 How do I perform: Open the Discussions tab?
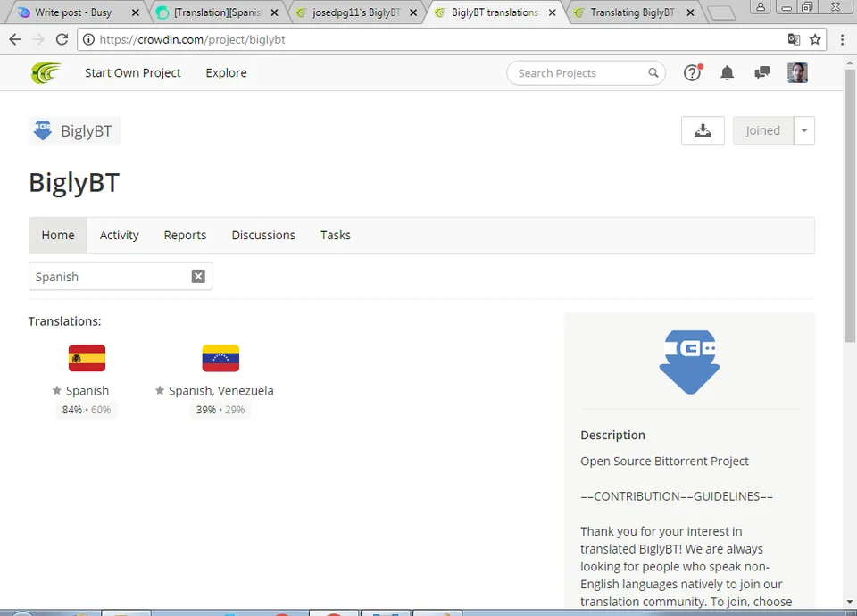[x=263, y=235]
